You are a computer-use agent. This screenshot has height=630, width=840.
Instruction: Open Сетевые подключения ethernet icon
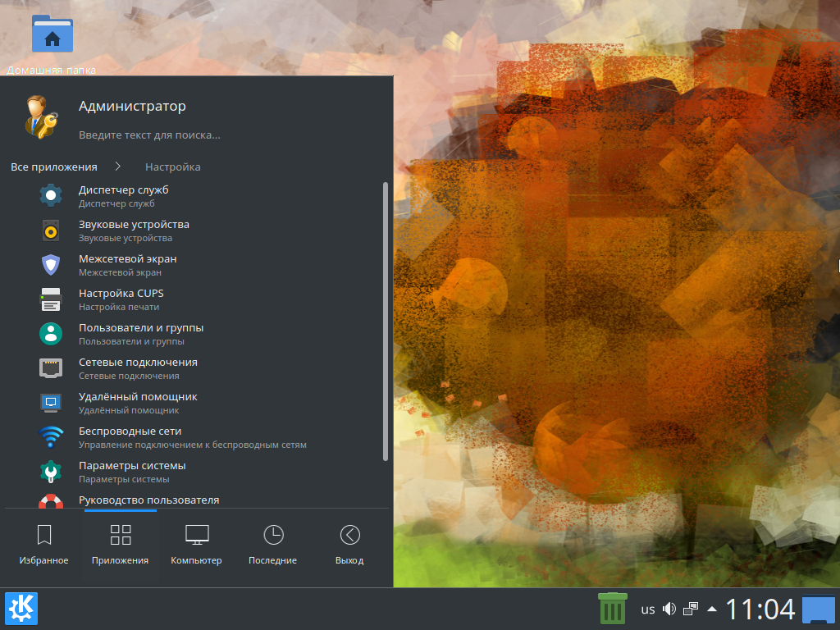[x=51, y=368]
